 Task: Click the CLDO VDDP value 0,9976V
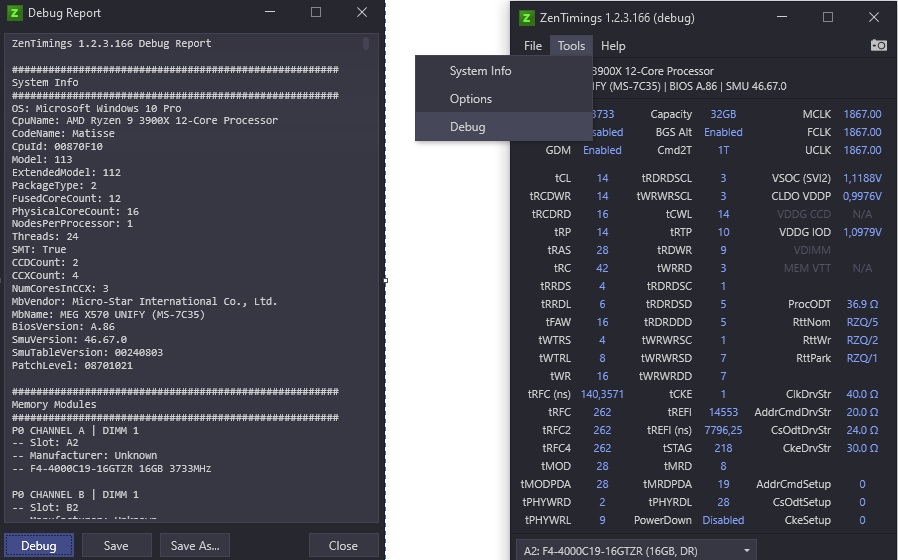[862, 196]
